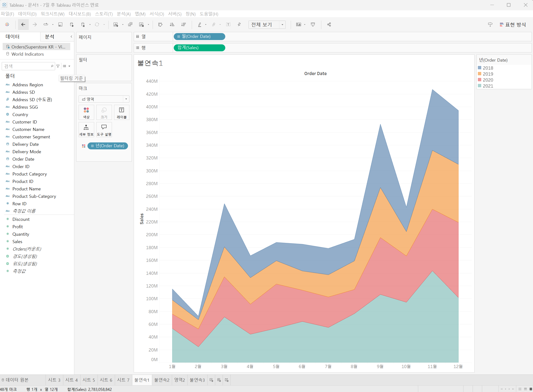The width and height of the screenshot is (533, 392).
Task: Open the 색상 color mark card
Action: click(86, 112)
